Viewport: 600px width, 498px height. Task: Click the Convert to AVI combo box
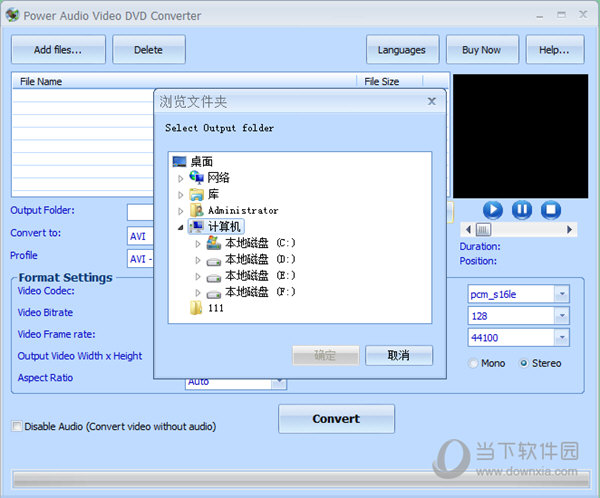140,236
